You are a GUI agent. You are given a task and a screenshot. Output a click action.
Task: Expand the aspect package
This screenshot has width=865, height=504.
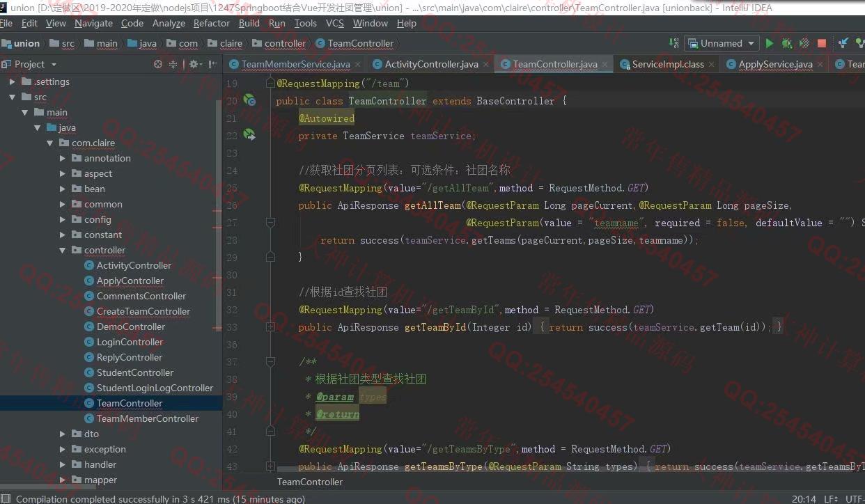click(63, 173)
